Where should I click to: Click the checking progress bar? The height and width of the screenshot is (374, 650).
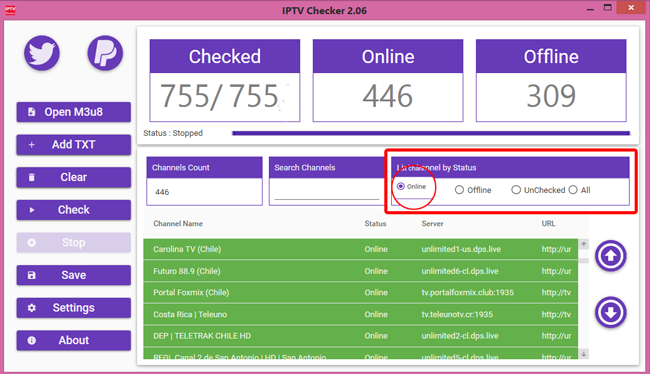[431, 133]
